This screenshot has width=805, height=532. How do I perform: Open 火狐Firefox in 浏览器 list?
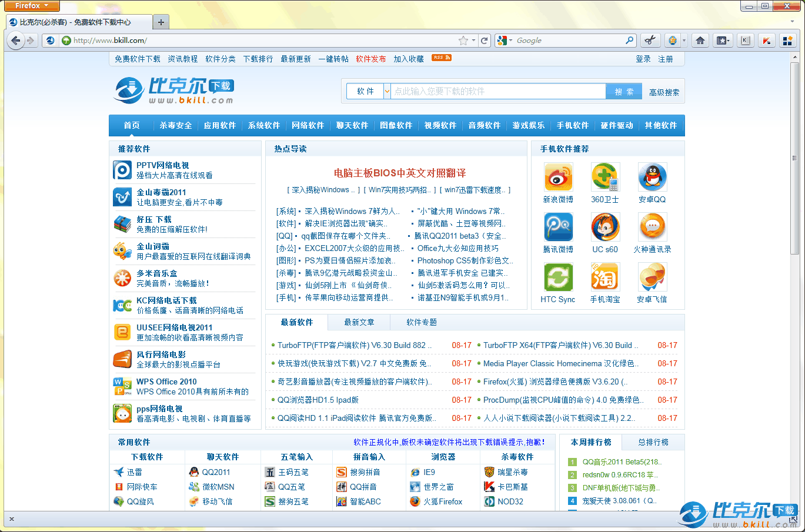click(x=443, y=501)
